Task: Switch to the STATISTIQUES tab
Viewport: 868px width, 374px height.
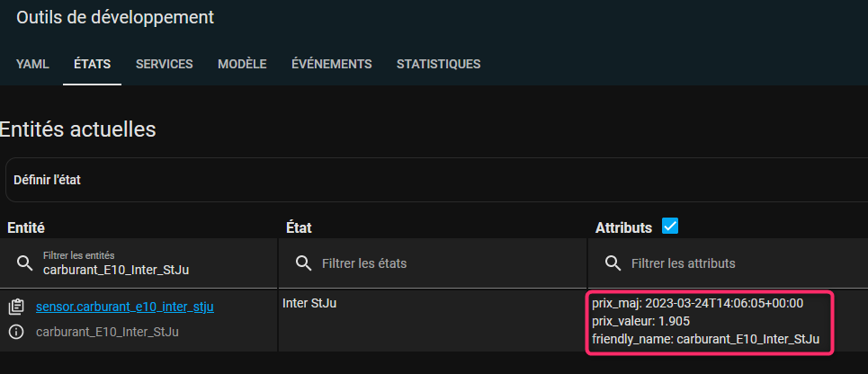Action: (x=438, y=64)
